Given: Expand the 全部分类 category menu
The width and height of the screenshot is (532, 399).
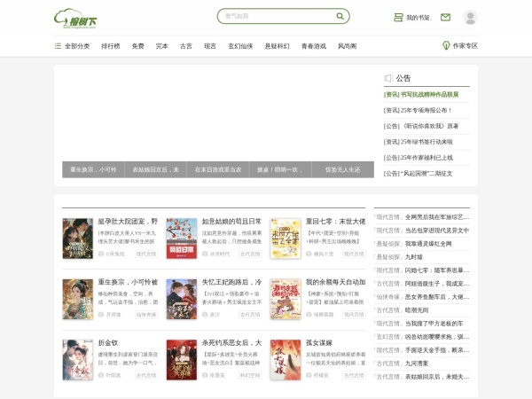Looking at the screenshot, I should [x=72, y=45].
